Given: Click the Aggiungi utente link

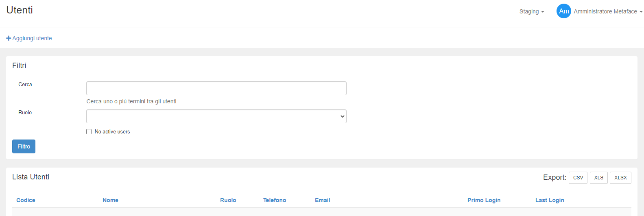Looking at the screenshot, I should (32, 38).
